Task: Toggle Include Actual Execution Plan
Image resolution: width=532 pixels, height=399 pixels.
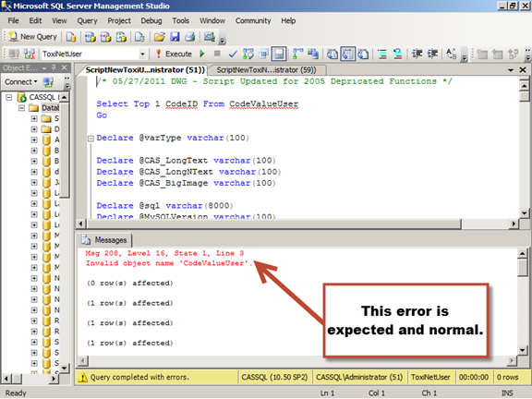Action: pyautogui.click(x=297, y=54)
